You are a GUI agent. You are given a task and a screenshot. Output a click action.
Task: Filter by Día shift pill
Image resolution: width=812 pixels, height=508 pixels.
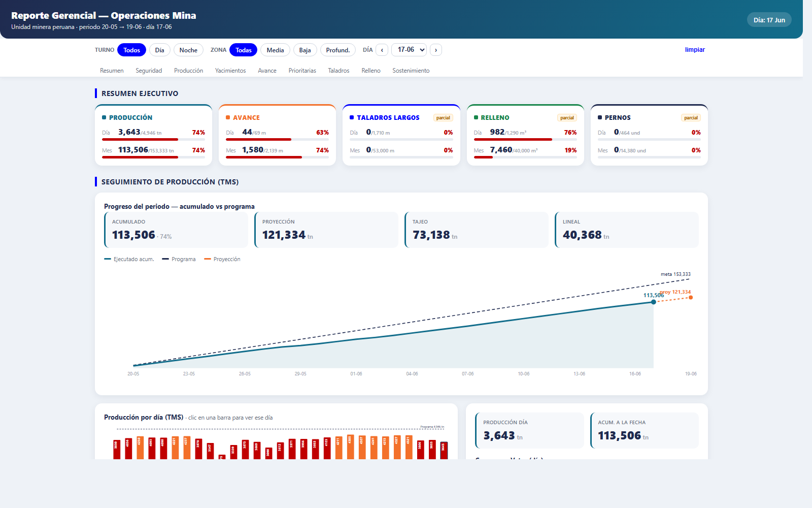pyautogui.click(x=159, y=50)
